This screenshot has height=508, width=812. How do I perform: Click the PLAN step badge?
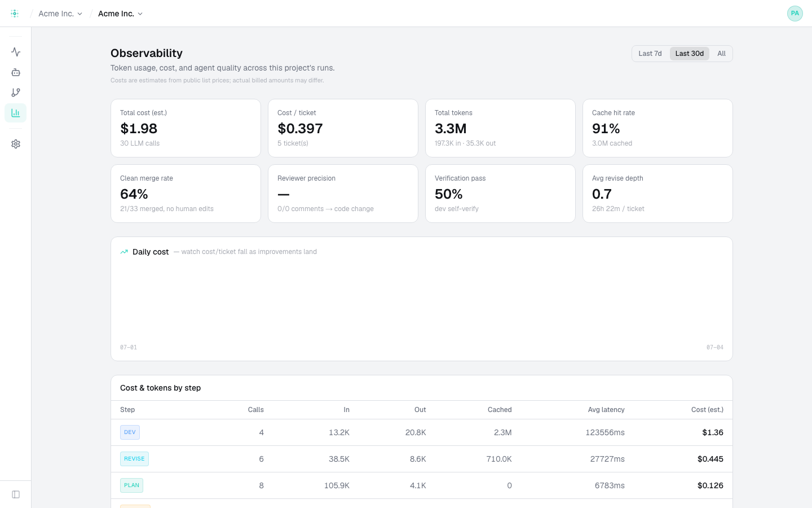131,485
